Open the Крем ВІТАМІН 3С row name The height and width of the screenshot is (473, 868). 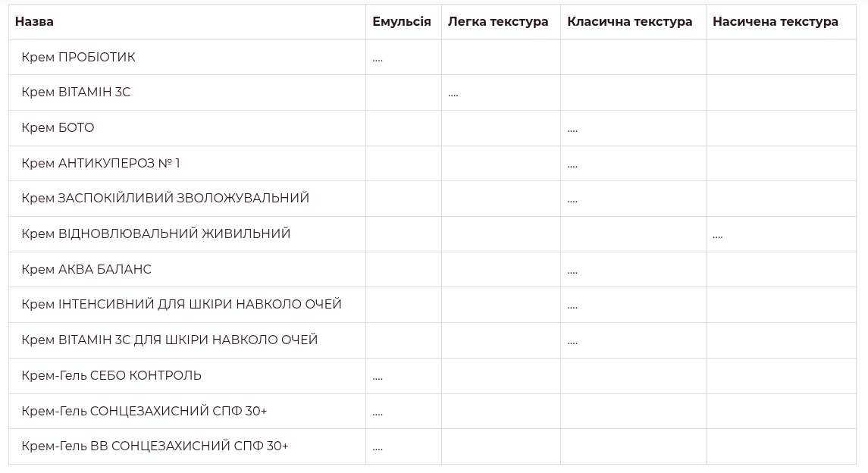pyautogui.click(x=76, y=92)
